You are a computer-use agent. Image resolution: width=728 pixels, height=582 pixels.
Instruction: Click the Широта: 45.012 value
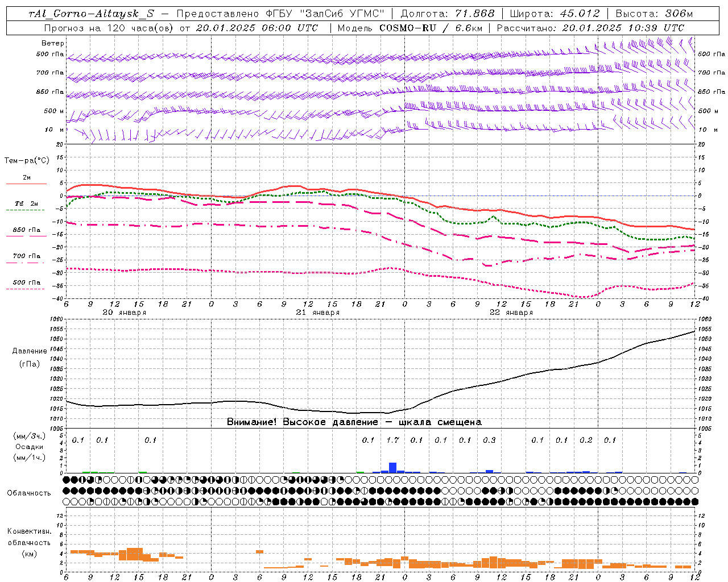(555, 14)
